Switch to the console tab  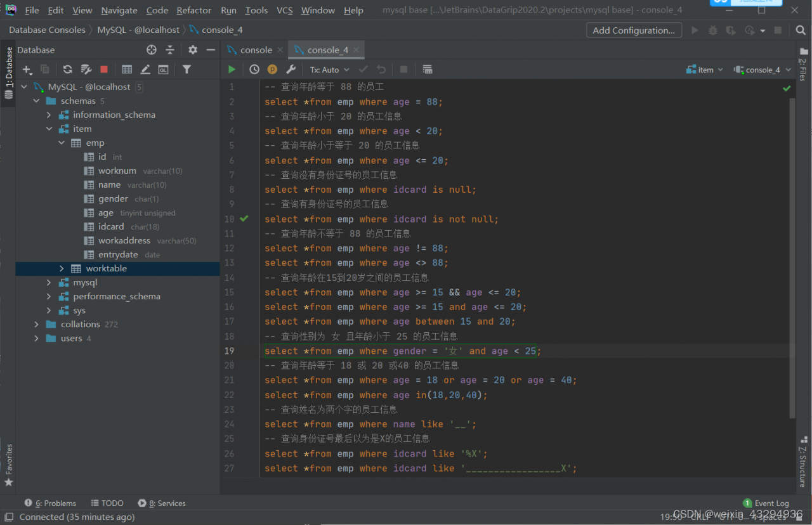[x=255, y=50]
